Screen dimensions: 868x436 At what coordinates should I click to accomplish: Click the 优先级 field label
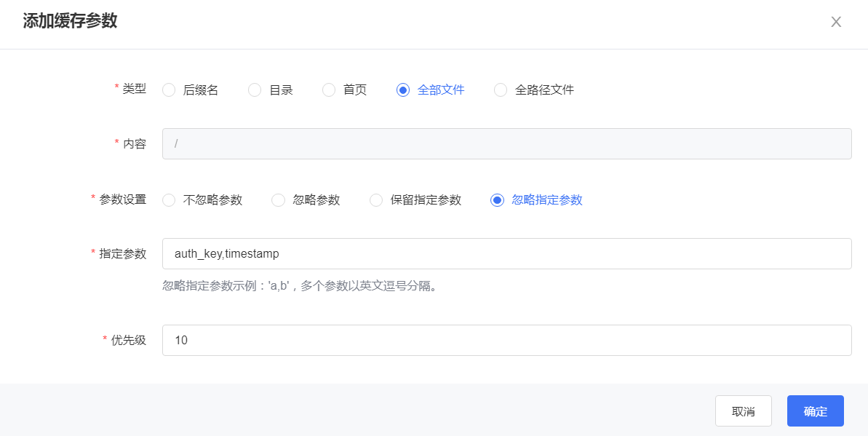(128, 340)
